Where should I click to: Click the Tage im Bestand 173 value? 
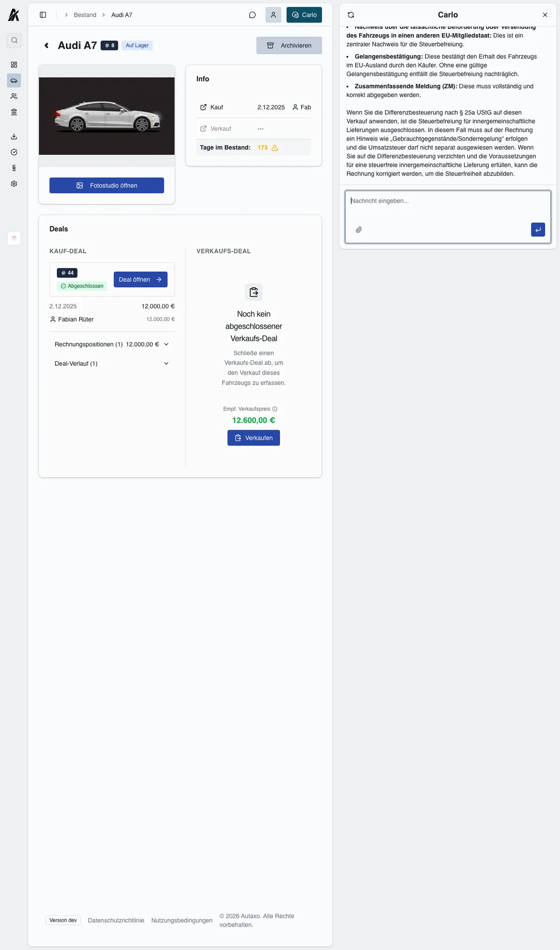pyautogui.click(x=263, y=148)
